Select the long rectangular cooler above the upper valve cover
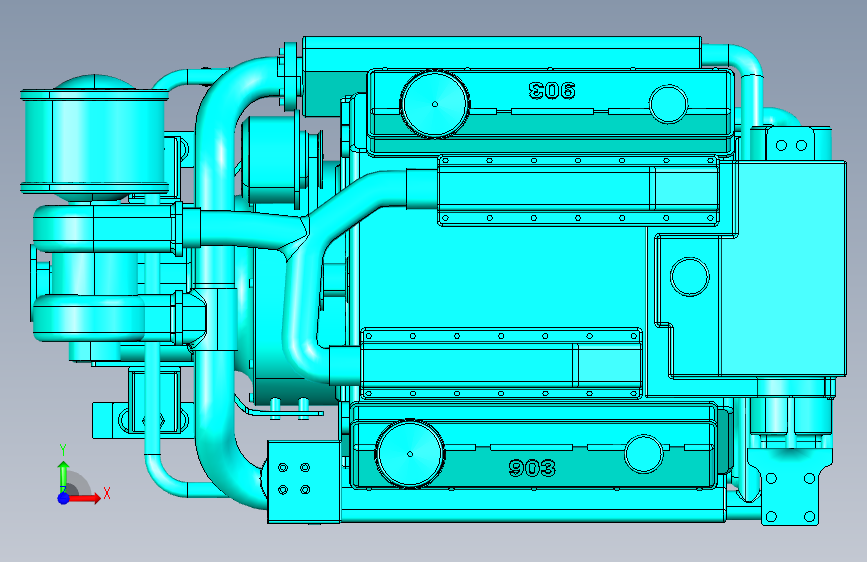867x562 pixels. pyautogui.click(x=502, y=53)
